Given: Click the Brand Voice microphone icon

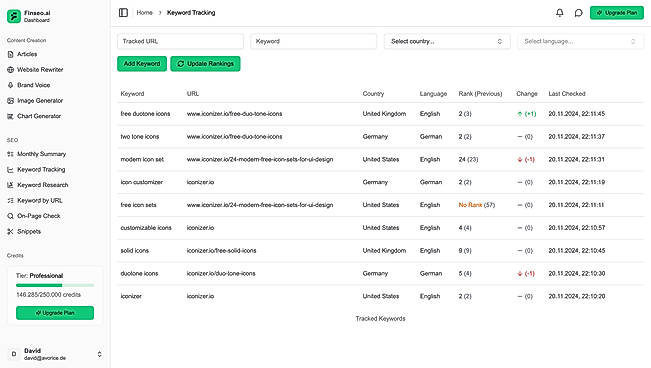Looking at the screenshot, I should coord(10,85).
